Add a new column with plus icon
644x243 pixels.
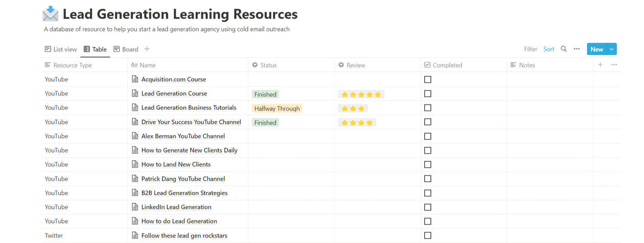[x=601, y=65]
